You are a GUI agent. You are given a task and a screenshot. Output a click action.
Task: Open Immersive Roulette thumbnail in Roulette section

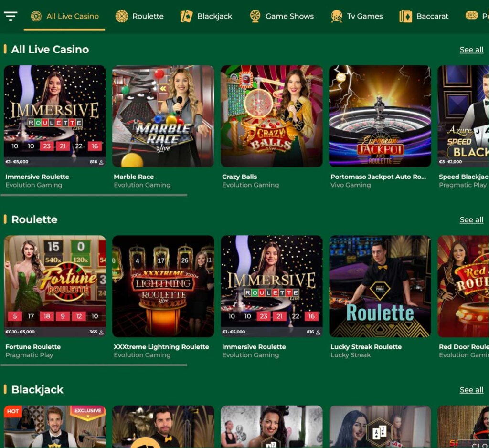tap(272, 286)
